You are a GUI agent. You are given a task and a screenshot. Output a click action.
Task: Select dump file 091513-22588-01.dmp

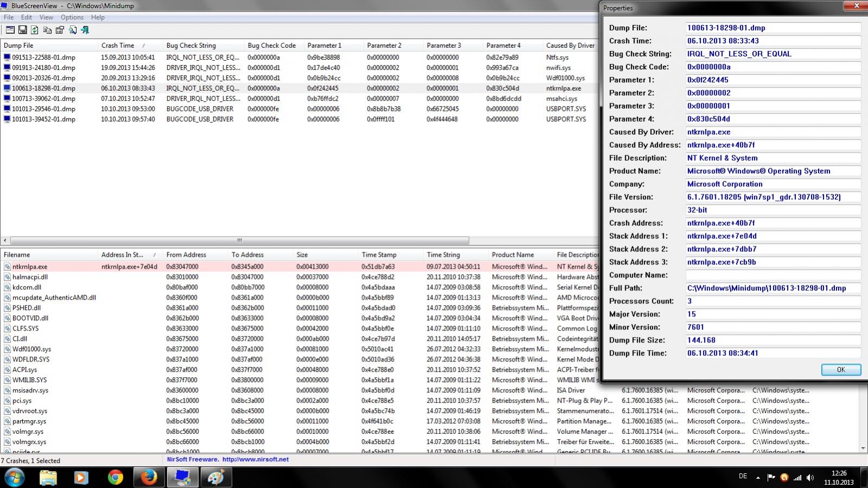43,58
